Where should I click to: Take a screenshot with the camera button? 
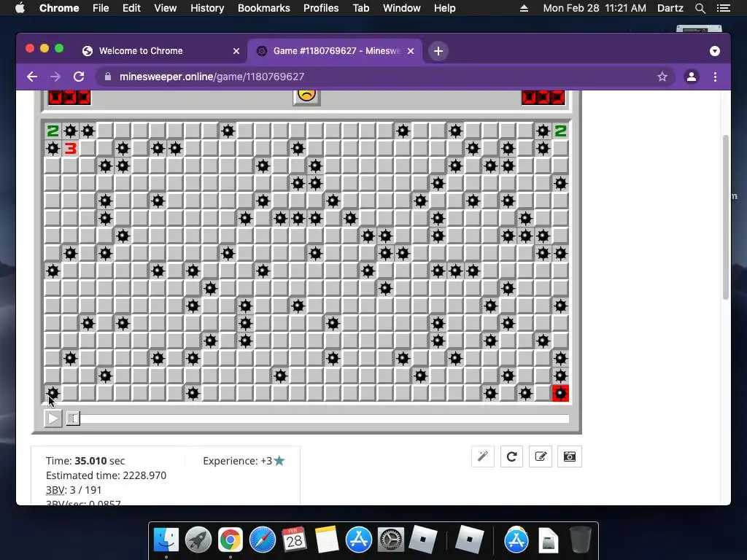(569, 456)
